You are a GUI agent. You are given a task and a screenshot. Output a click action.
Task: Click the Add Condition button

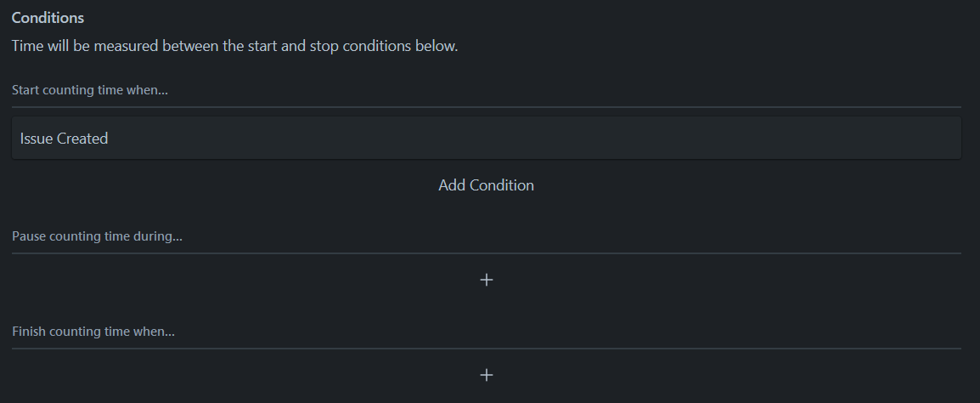click(x=486, y=185)
